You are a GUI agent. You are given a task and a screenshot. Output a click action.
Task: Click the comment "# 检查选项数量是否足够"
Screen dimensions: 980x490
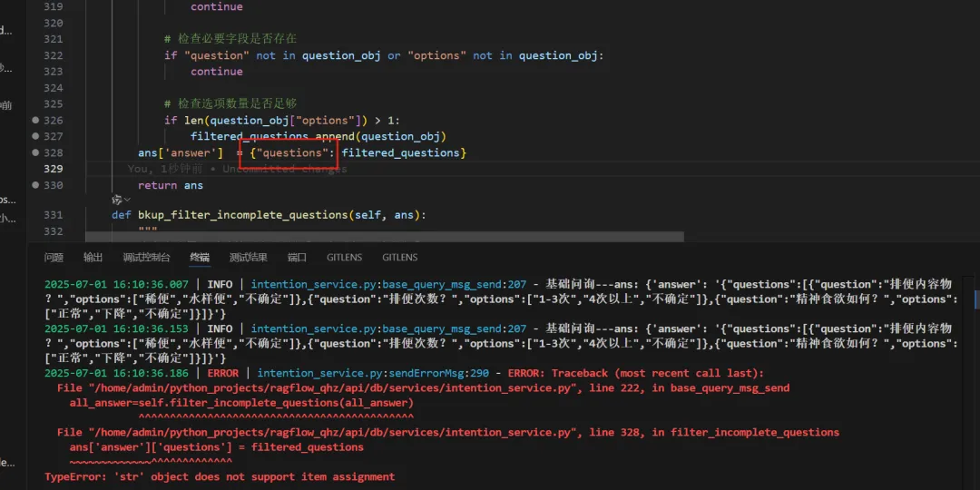point(230,103)
